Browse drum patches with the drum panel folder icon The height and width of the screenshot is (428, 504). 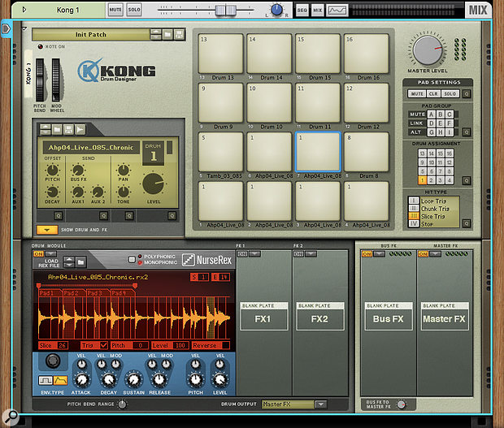click(x=57, y=129)
